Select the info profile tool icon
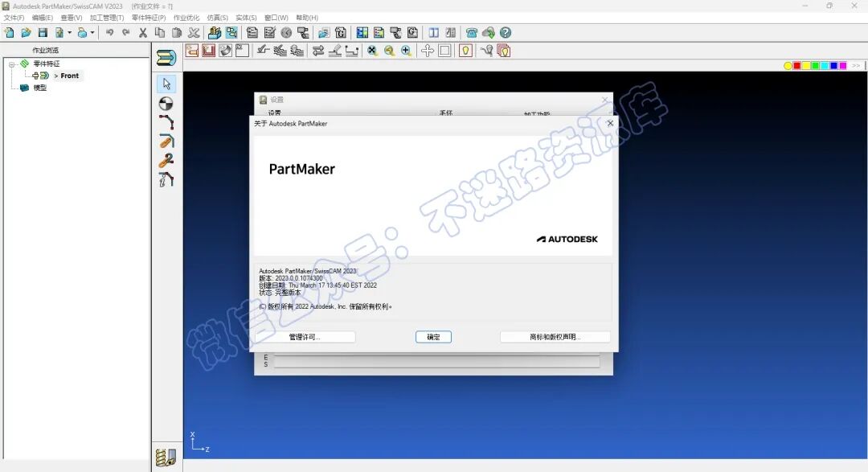This screenshot has width=868, height=472. click(166, 179)
